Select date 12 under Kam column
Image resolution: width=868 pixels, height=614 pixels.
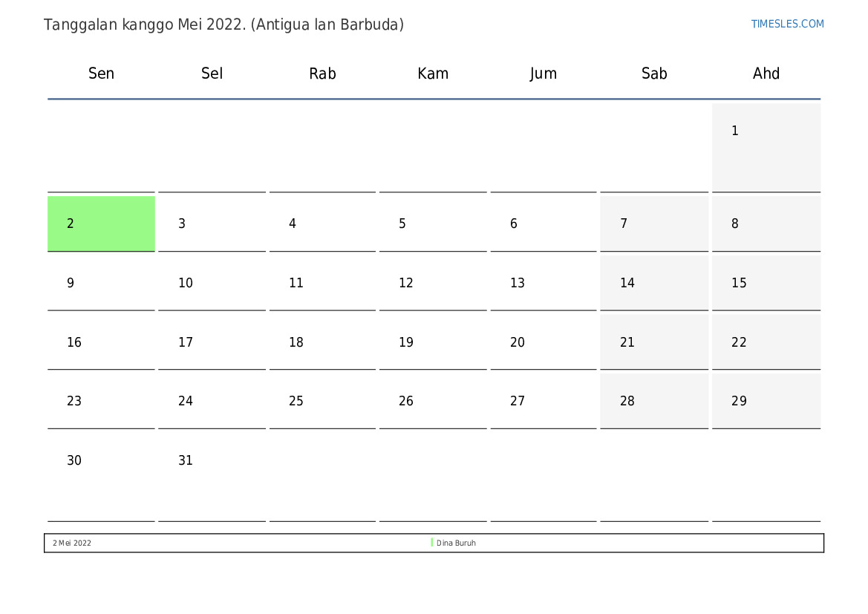coord(433,283)
